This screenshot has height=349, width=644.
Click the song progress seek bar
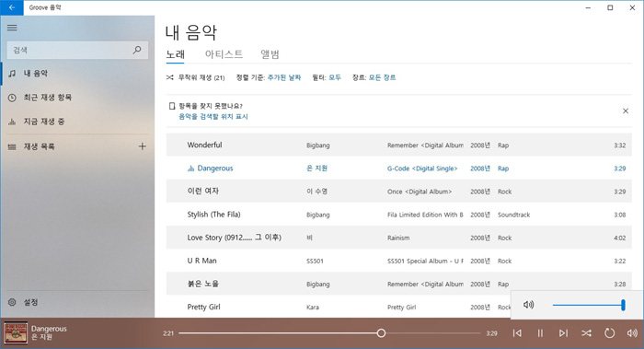pyautogui.click(x=329, y=333)
